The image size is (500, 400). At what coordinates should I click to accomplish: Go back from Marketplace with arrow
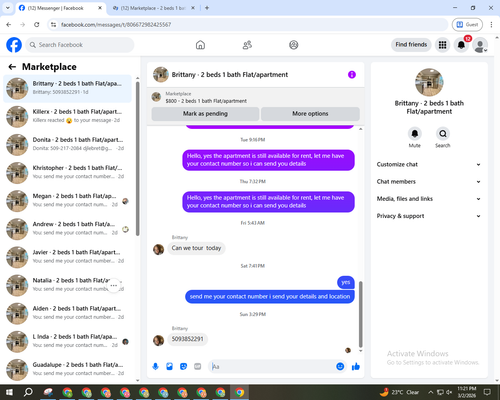(x=12, y=67)
